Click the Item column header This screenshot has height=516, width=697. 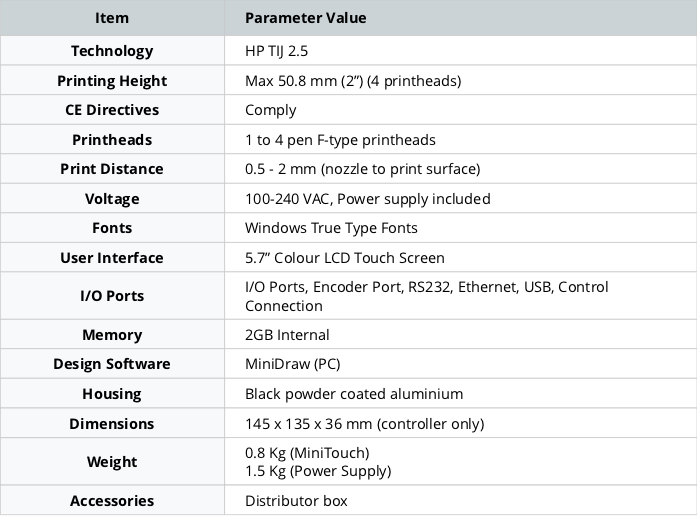(x=112, y=18)
